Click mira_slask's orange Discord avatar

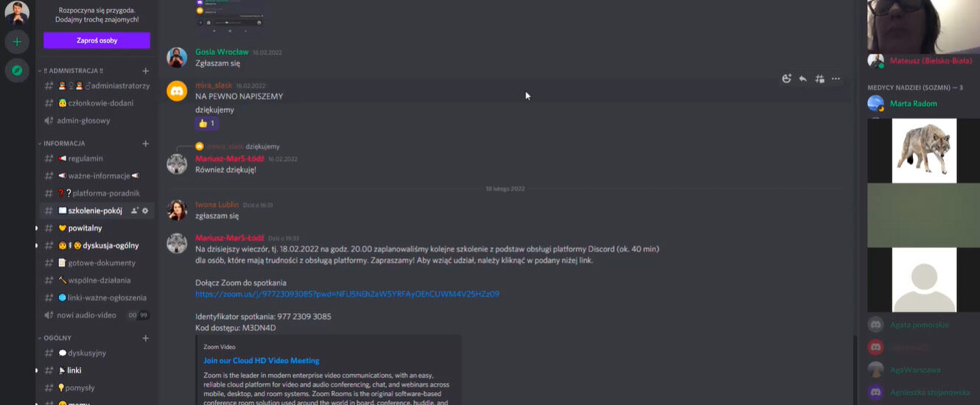pos(177,91)
